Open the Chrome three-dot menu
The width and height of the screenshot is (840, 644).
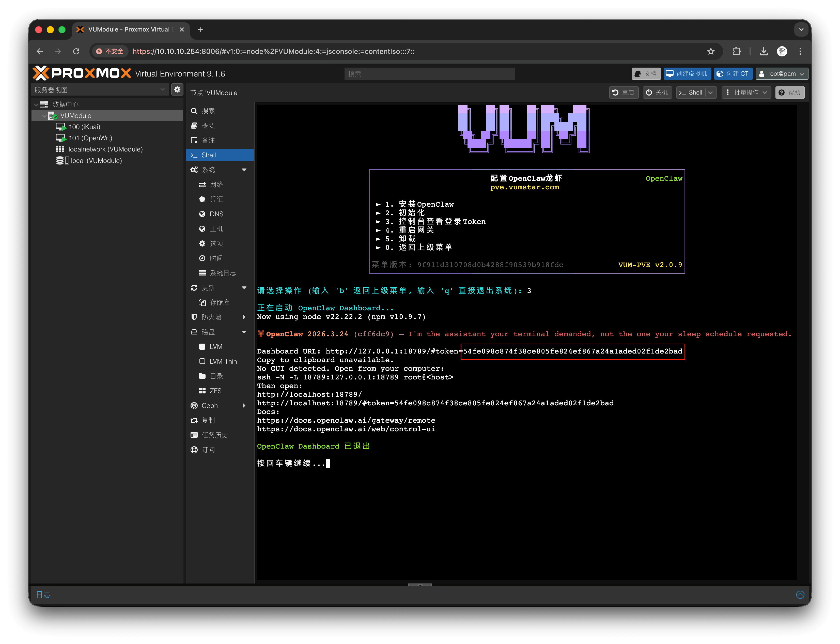(800, 51)
